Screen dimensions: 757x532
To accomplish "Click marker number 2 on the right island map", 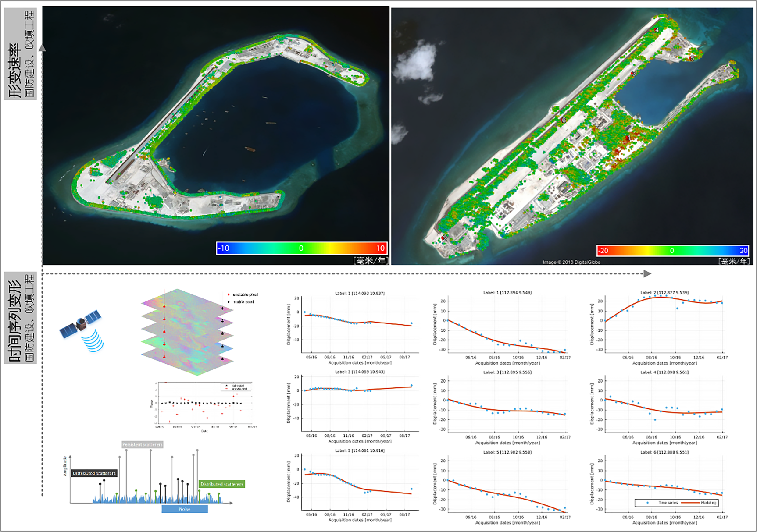I will (x=444, y=238).
